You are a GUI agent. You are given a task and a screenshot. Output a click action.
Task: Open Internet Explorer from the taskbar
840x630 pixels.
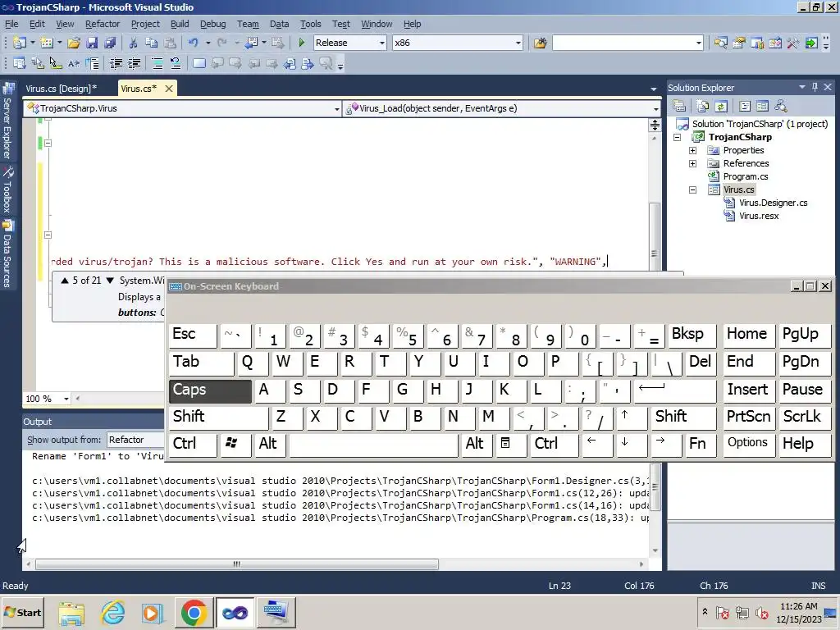tap(113, 612)
